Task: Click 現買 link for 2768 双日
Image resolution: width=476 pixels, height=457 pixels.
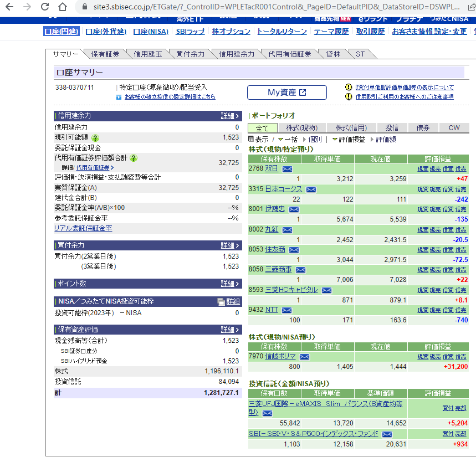Action: coord(423,169)
